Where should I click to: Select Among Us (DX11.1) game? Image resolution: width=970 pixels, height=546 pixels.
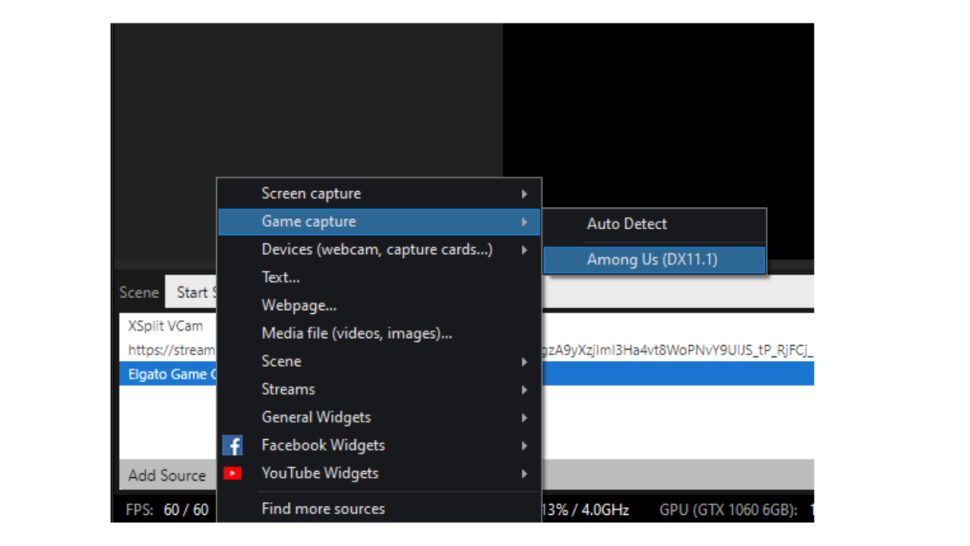pos(655,260)
